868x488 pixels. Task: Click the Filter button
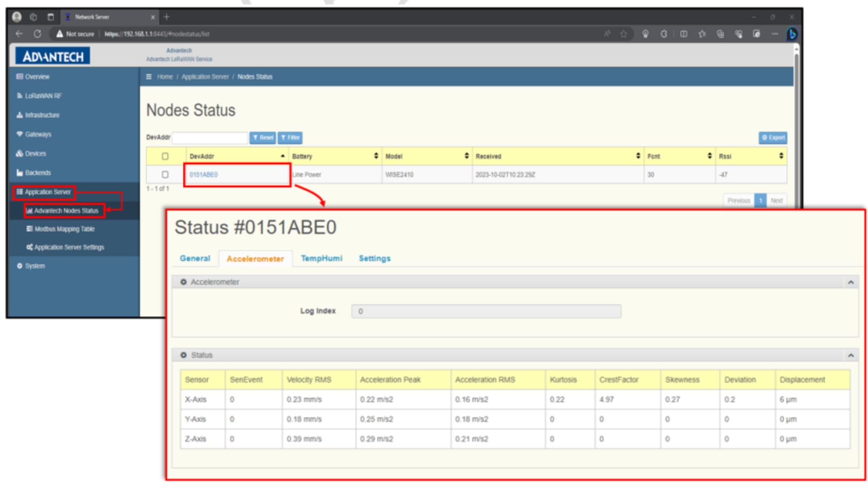(290, 137)
